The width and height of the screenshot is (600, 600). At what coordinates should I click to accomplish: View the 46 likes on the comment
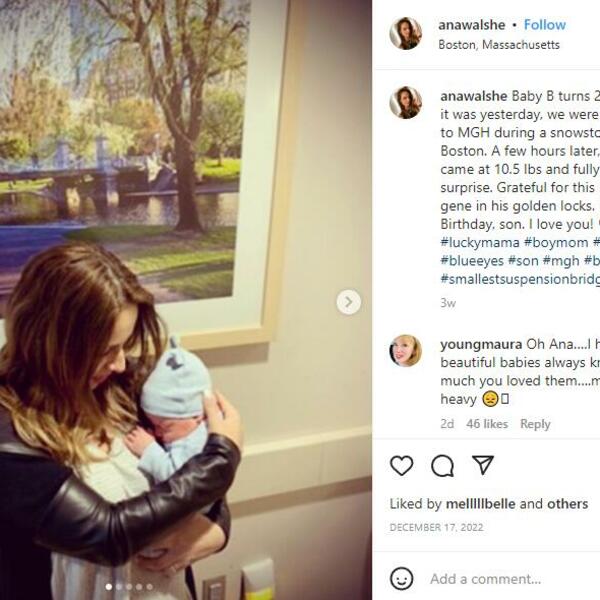click(487, 424)
